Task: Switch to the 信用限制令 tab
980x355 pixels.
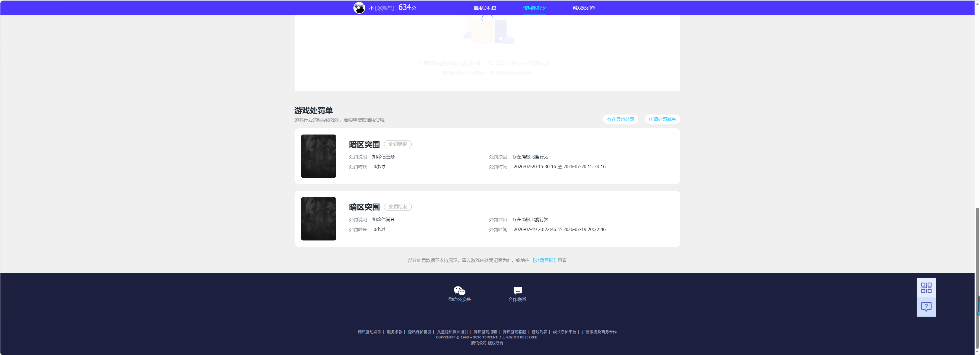Action: [534, 8]
